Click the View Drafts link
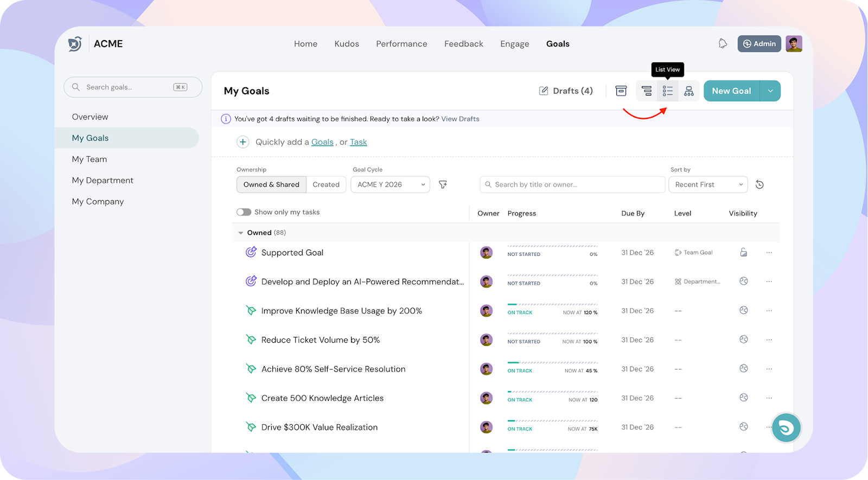 [460, 119]
